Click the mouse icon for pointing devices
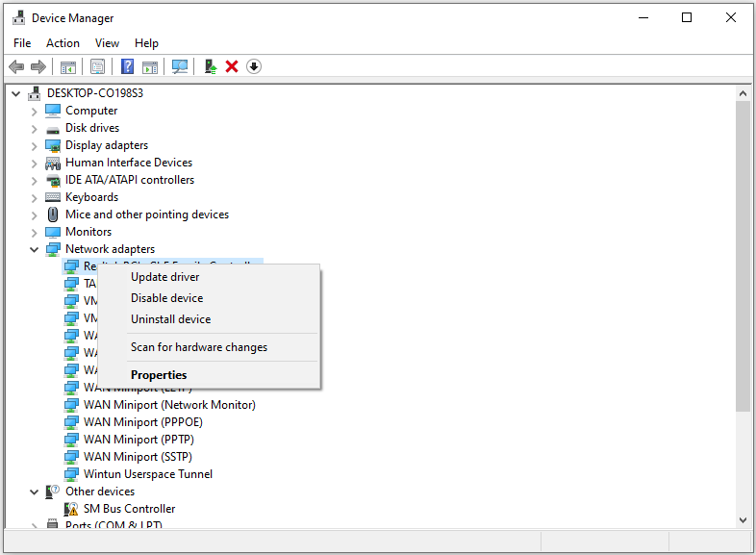This screenshot has width=756, height=555. [53, 214]
